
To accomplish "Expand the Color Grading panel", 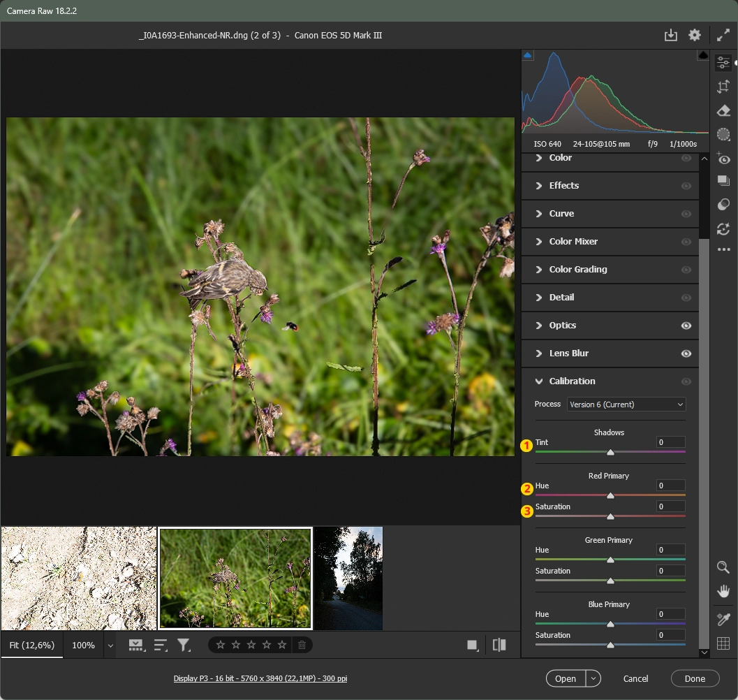I will click(577, 270).
